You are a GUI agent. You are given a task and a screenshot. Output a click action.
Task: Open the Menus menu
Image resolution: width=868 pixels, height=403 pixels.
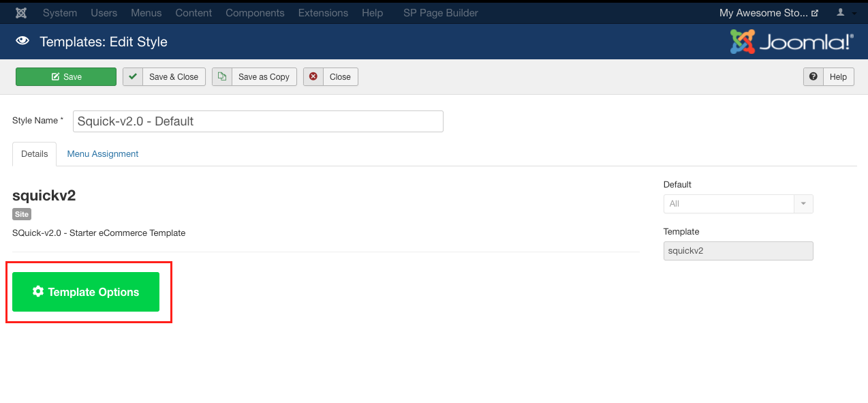tap(146, 13)
